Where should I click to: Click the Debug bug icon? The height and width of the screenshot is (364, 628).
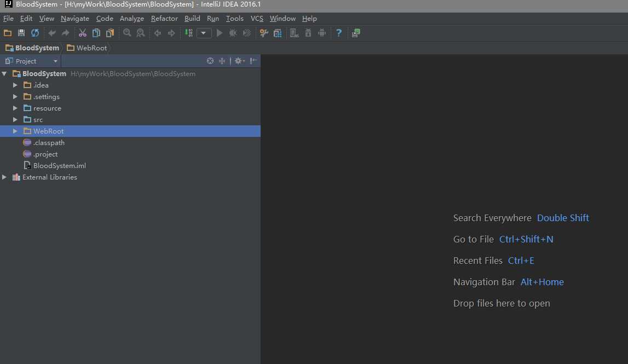pos(233,33)
